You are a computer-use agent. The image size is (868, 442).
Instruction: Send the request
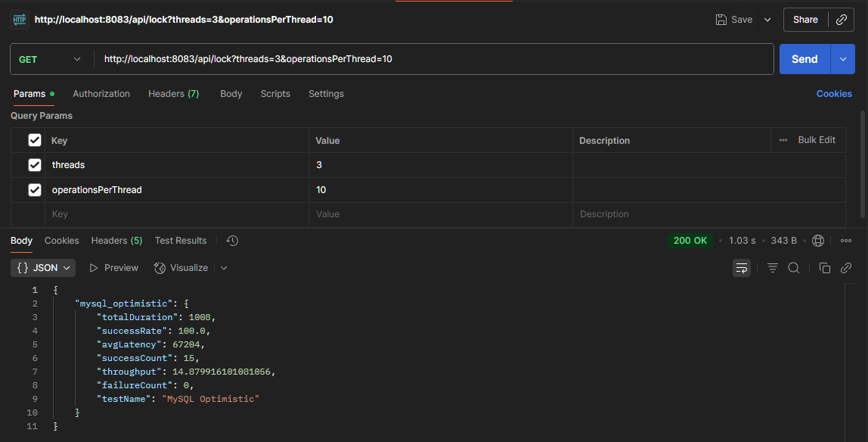(x=804, y=59)
